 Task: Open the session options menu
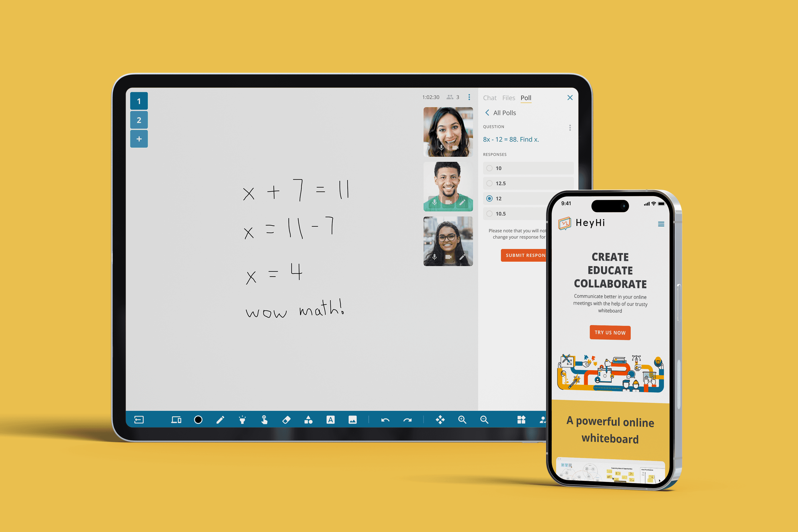click(x=468, y=97)
